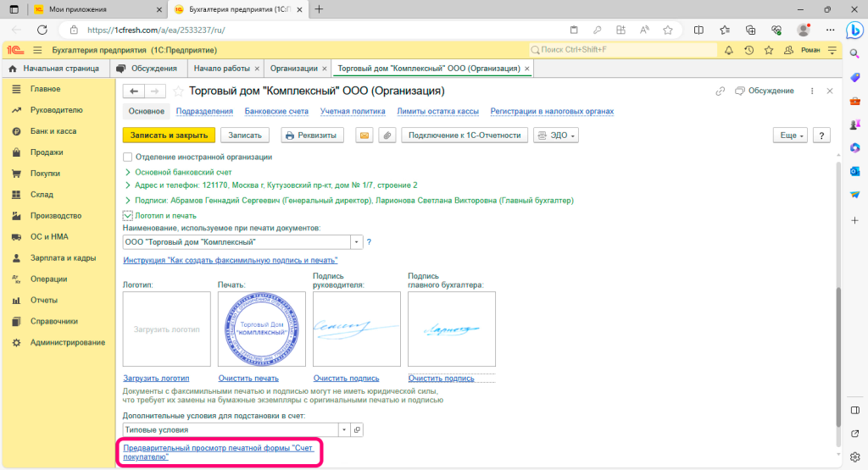This screenshot has height=470, width=868.
Task: Open the print name dropdown arrow
Action: coord(357,242)
